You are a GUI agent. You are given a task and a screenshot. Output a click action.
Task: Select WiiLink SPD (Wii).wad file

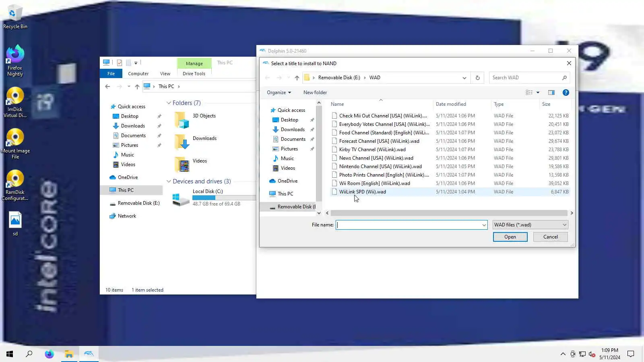[x=450, y=192]
